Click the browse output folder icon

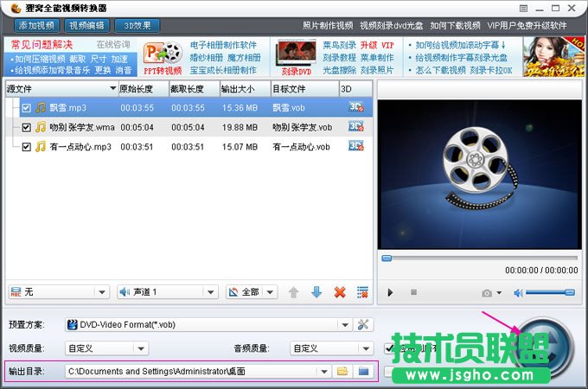click(342, 371)
